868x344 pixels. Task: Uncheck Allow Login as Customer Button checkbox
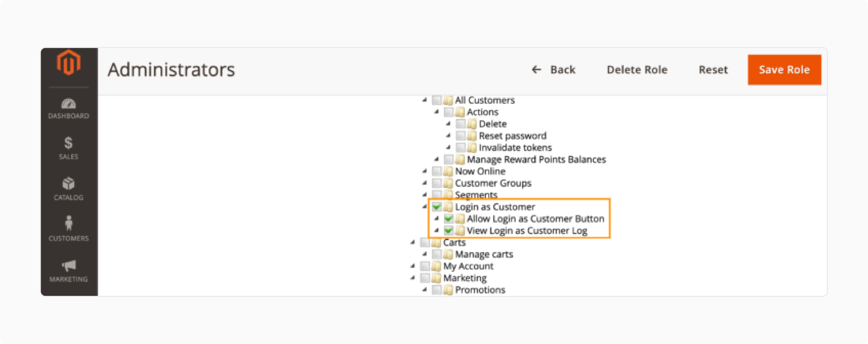[449, 219]
